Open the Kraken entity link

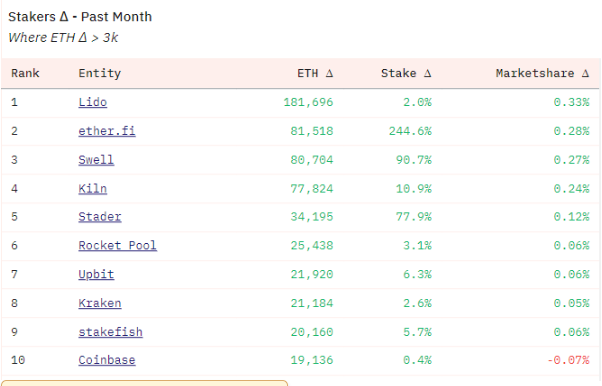[x=100, y=303]
